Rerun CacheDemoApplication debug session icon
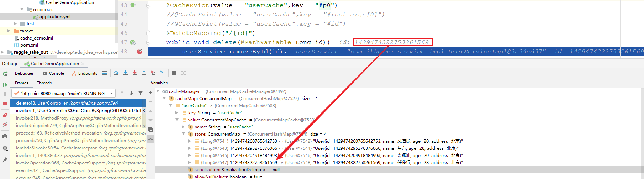The width and height of the screenshot is (644, 179). [5, 74]
